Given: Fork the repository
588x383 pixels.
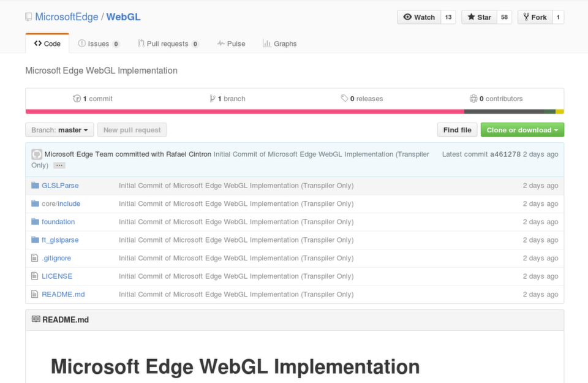Looking at the screenshot, I should pos(535,17).
